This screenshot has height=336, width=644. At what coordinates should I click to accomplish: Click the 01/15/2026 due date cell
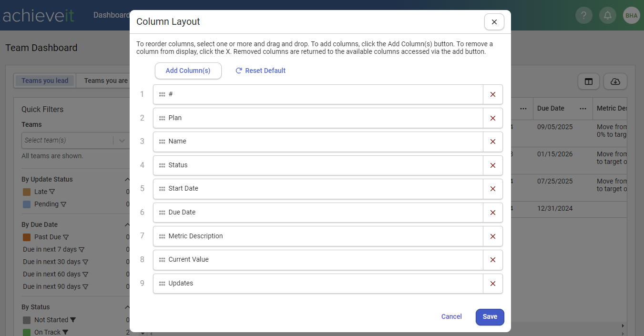(555, 154)
